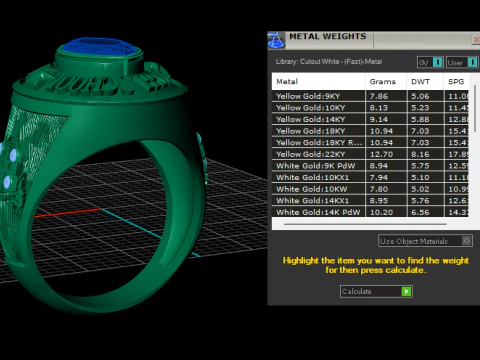Click the Calculate button
The image size is (480, 360).
point(376,291)
